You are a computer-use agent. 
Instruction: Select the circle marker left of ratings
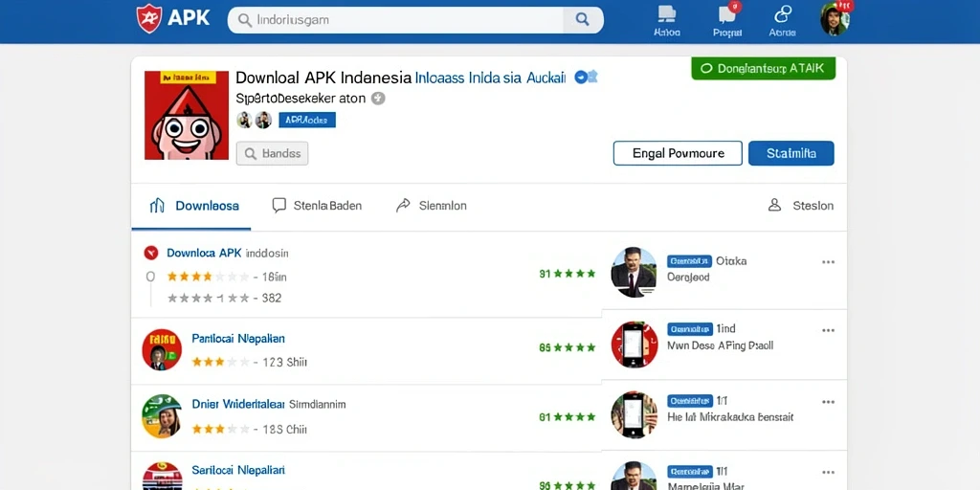150,277
